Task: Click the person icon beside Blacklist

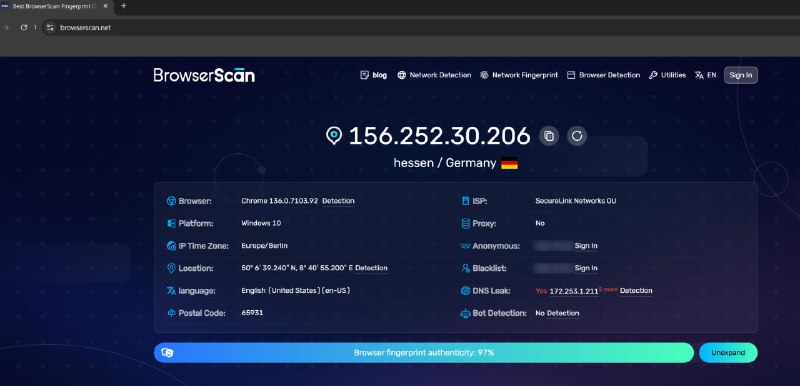Action: pos(465,268)
